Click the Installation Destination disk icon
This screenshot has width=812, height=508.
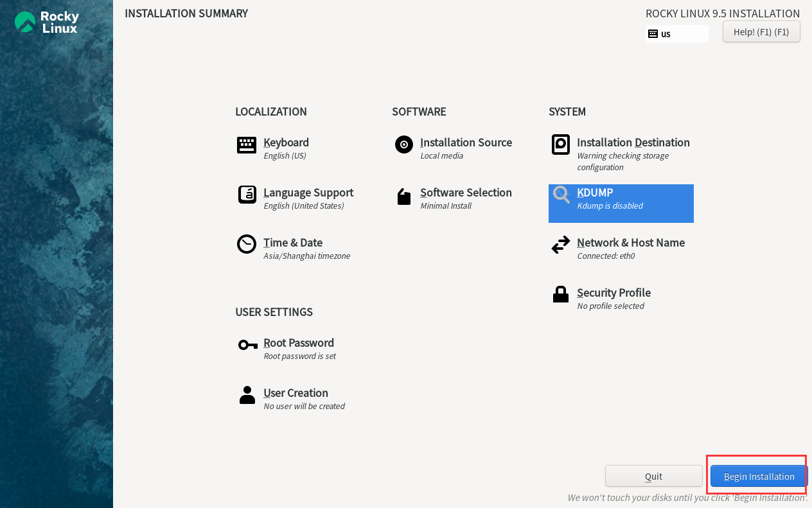pyautogui.click(x=560, y=145)
